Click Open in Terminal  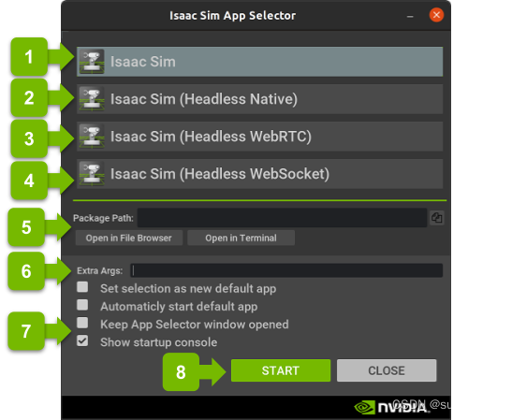241,238
